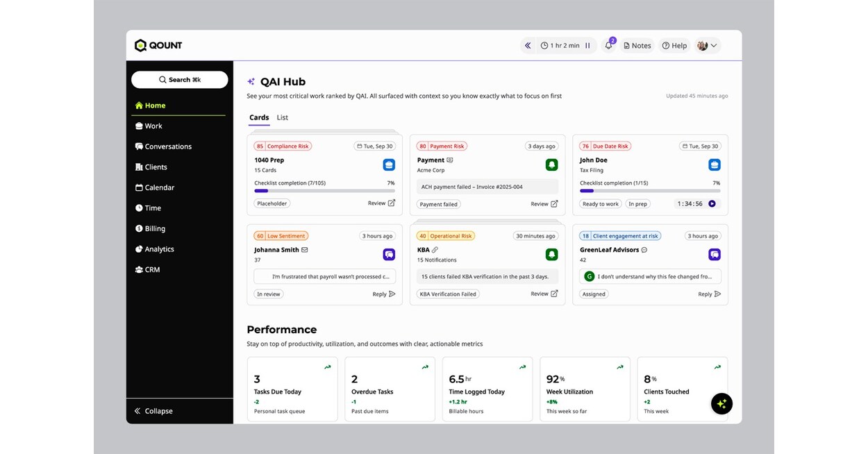
Task: Open the Notes panel
Action: [637, 45]
